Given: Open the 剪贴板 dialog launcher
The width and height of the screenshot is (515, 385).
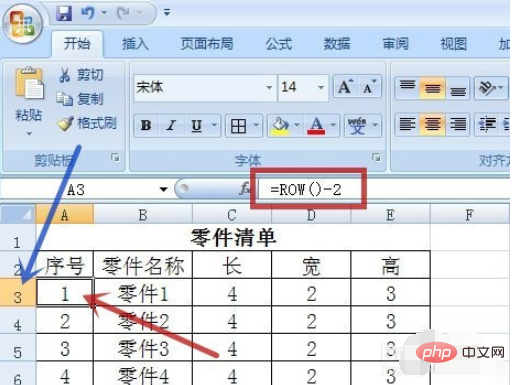Looking at the screenshot, I should click(x=115, y=157).
